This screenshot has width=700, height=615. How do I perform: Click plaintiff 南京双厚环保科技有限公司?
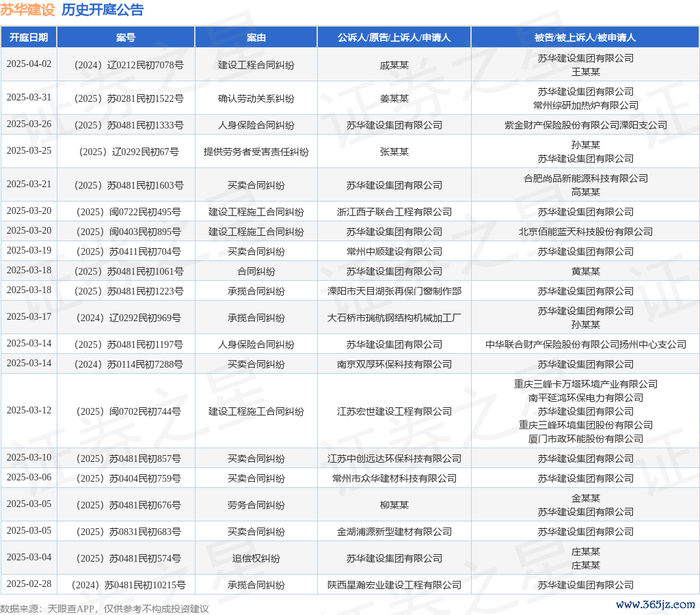(394, 365)
